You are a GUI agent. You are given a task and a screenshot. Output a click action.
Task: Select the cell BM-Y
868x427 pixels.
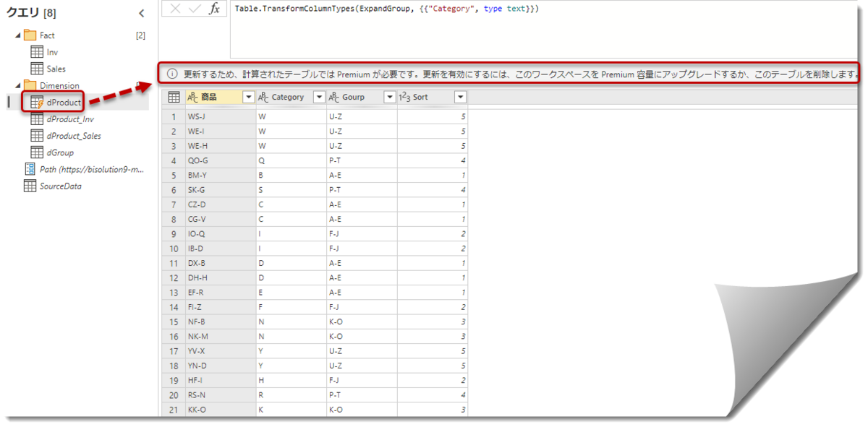[220, 175]
